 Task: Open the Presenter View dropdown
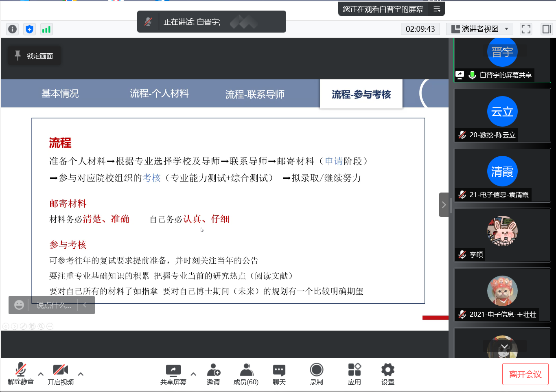click(x=479, y=29)
